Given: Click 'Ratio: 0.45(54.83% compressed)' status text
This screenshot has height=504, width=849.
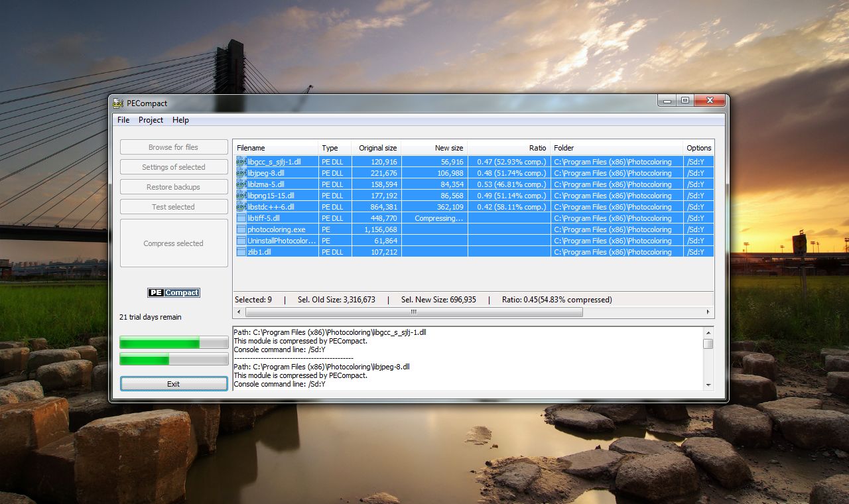Looking at the screenshot, I should click(x=556, y=300).
